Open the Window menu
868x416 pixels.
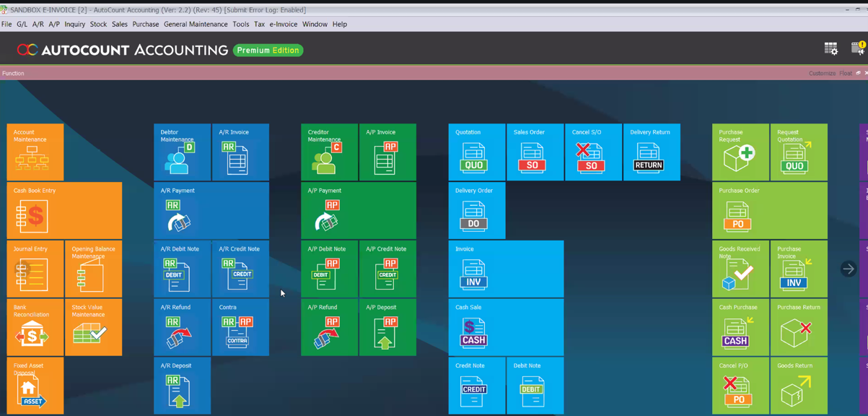pos(315,24)
